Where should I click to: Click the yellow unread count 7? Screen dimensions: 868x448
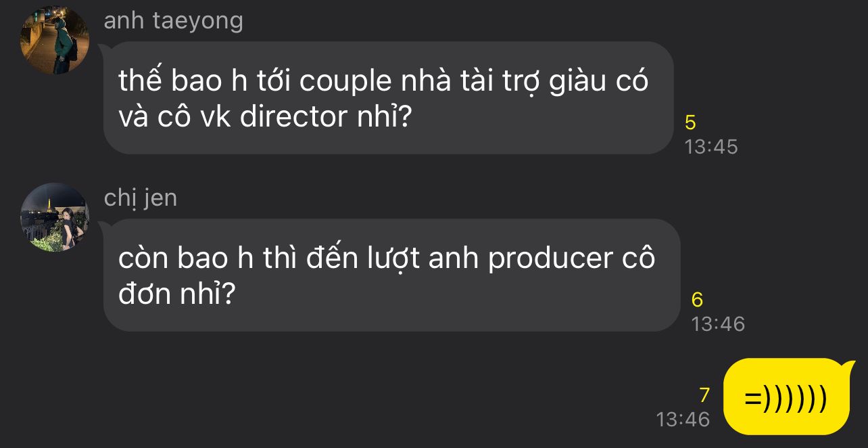click(704, 395)
